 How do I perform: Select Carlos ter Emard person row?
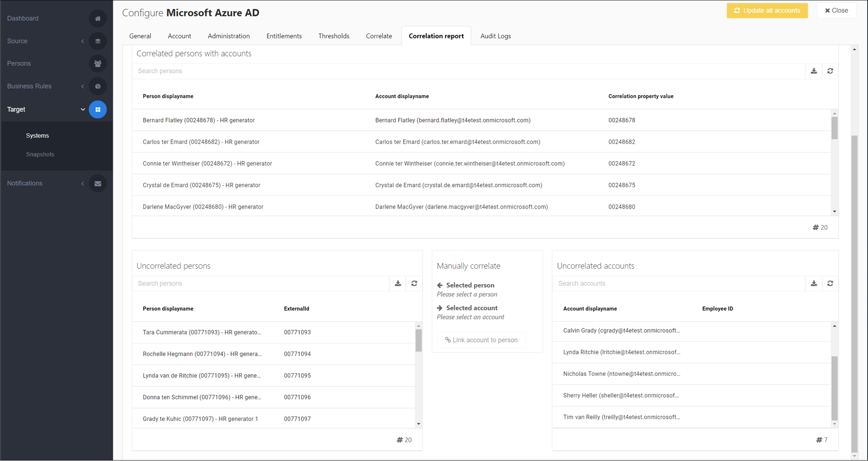tap(481, 142)
